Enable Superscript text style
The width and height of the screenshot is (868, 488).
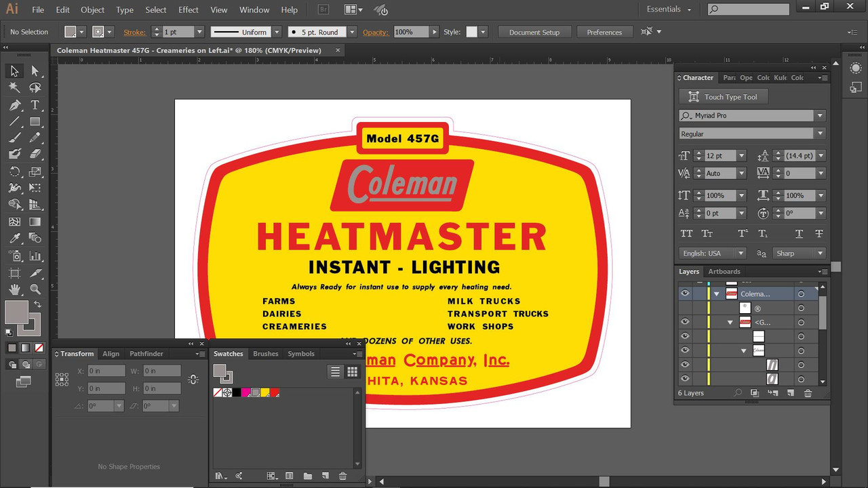point(743,234)
